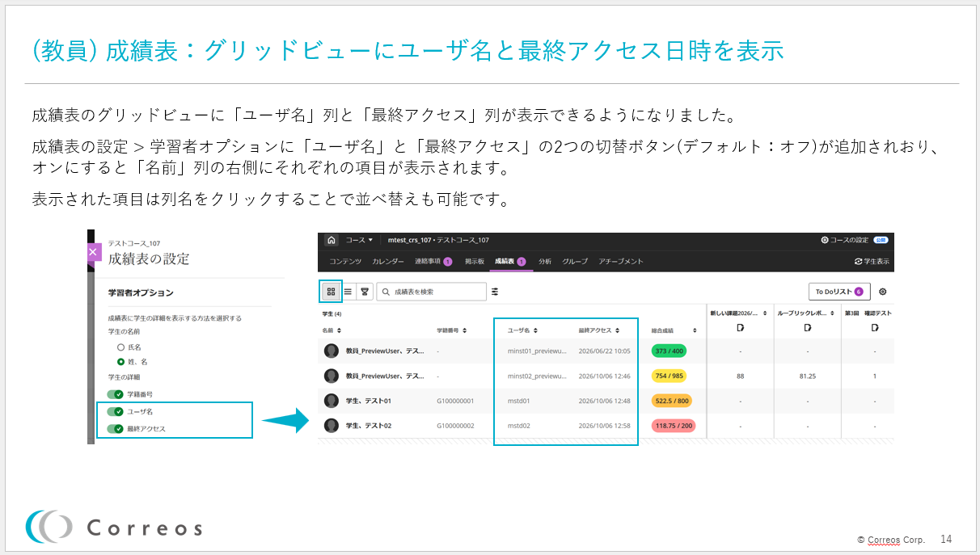Viewport: 980px width, 555px height.
Task: Click student number G100000001
Action: pyautogui.click(x=455, y=401)
